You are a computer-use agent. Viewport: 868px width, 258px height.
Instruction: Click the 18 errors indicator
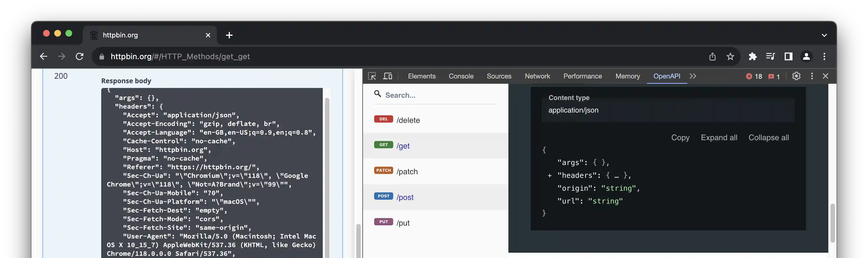point(754,76)
